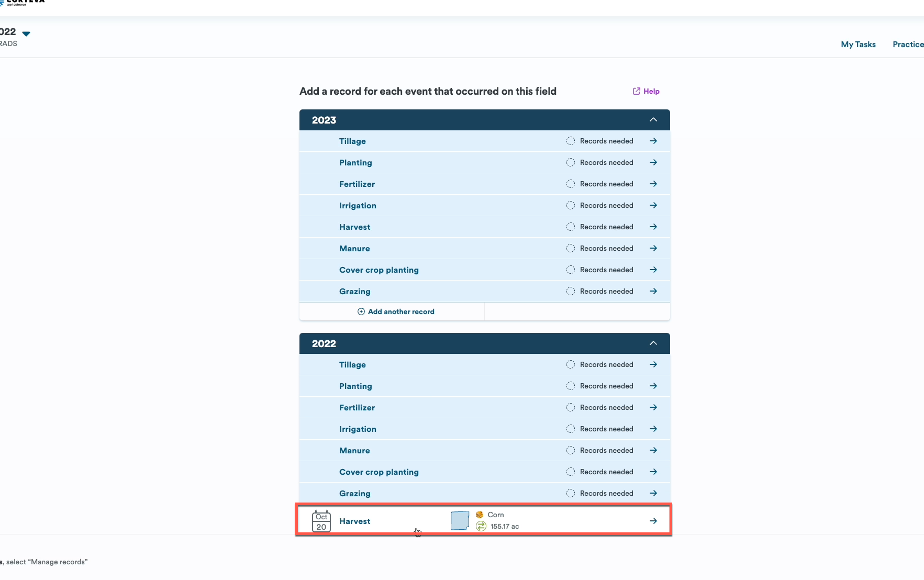Collapse the 2022 records section

coord(653,343)
